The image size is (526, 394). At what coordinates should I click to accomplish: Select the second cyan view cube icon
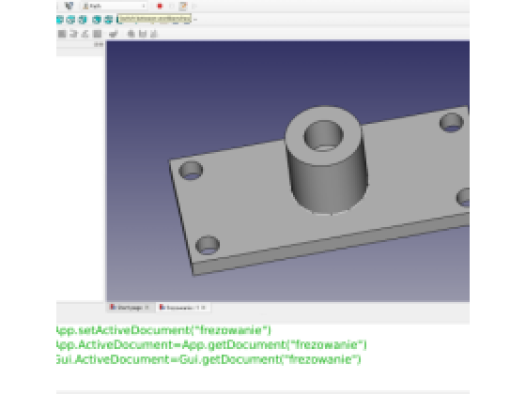coord(71,19)
